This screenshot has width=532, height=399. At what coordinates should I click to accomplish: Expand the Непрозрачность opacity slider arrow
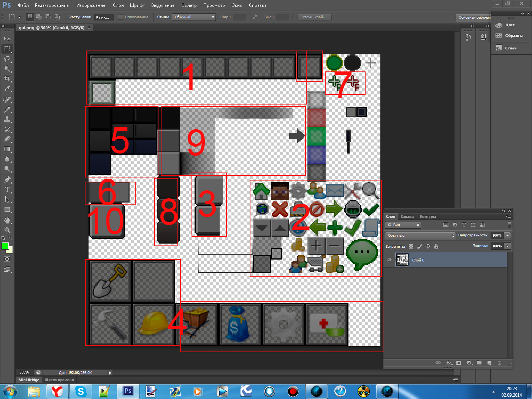pyautogui.click(x=507, y=236)
